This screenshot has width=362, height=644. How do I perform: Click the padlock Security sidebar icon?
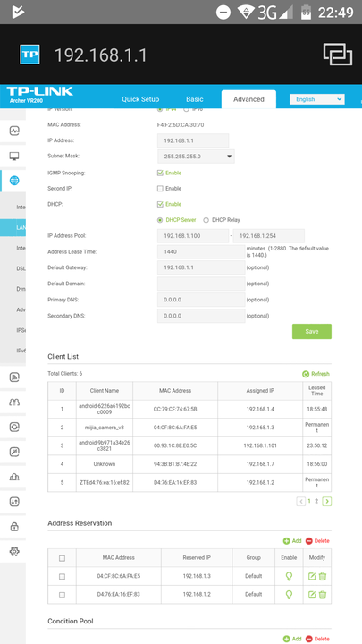click(x=14, y=527)
